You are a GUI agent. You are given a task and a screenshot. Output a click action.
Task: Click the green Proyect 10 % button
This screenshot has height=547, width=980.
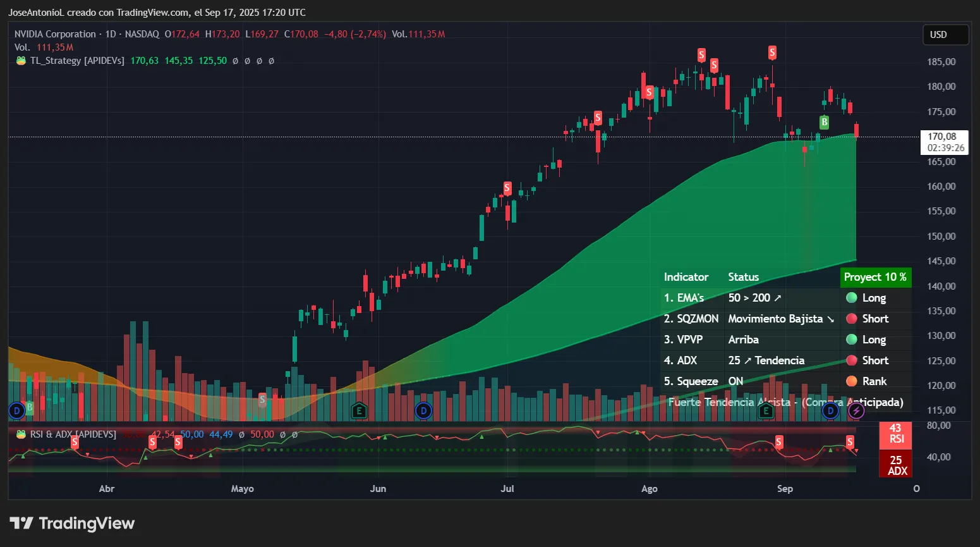click(x=876, y=277)
